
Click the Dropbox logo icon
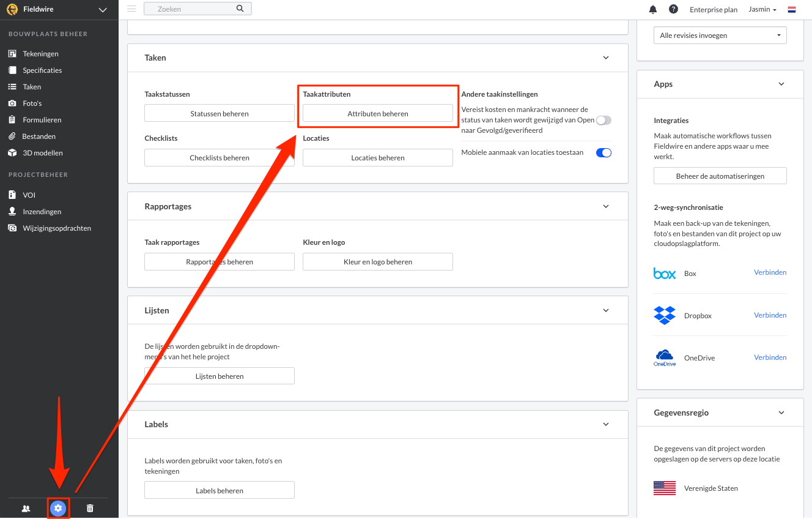pyautogui.click(x=665, y=315)
